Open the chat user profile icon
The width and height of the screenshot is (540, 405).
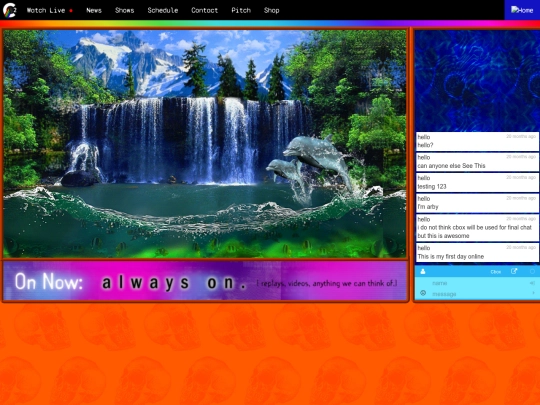(x=423, y=271)
